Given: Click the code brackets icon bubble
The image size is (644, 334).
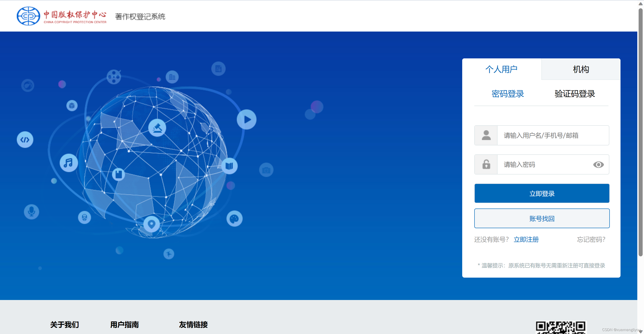Looking at the screenshot, I should [25, 140].
